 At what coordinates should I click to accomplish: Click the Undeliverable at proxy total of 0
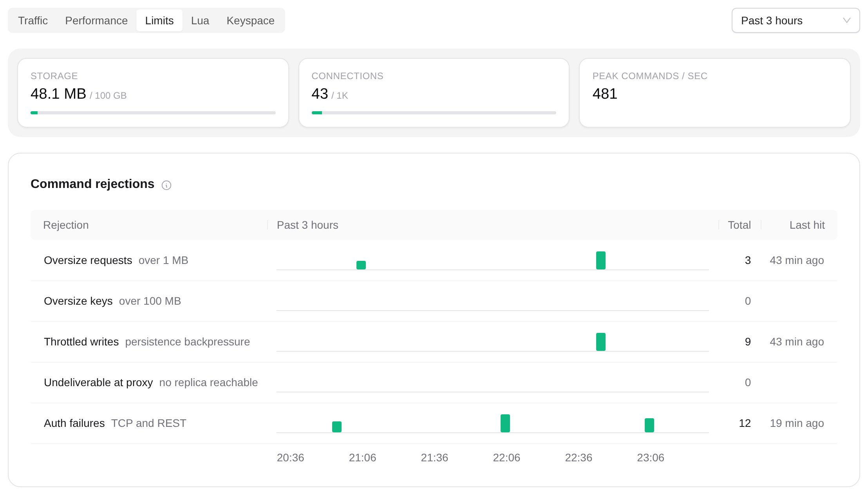coord(748,383)
